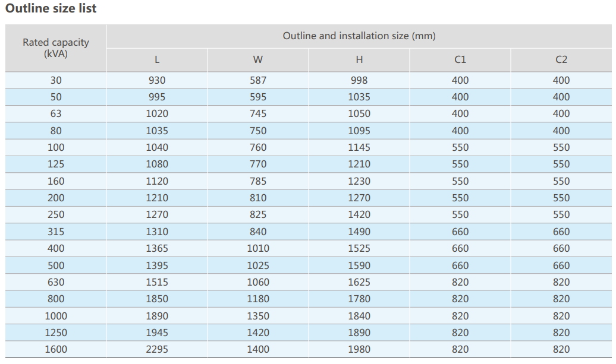Click the C1 column header
The image size is (616, 364).
click(x=460, y=60)
